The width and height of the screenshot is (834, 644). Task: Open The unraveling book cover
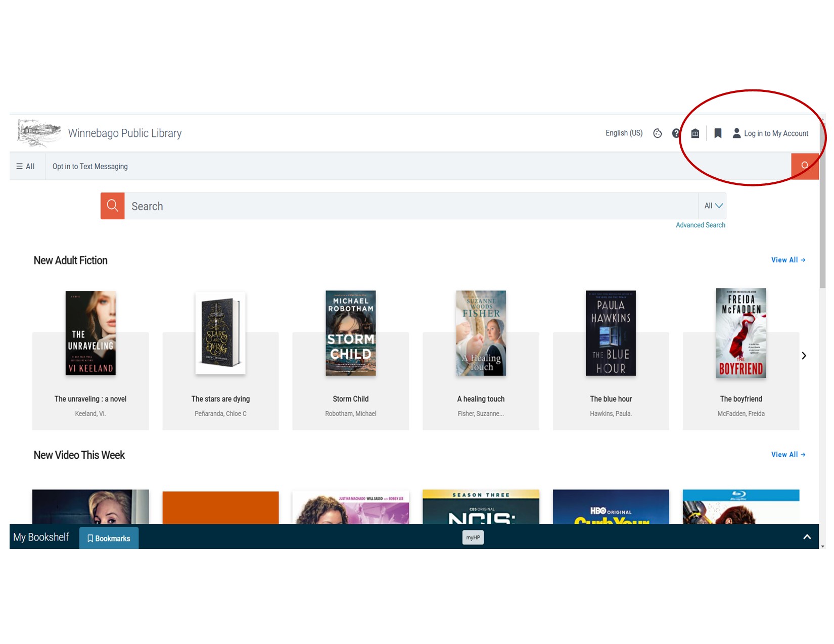(90, 333)
